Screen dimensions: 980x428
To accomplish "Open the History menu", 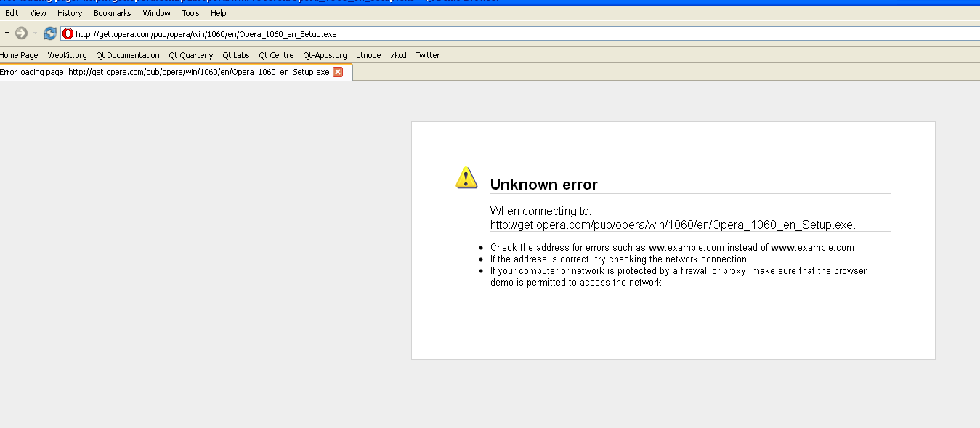I will [70, 13].
